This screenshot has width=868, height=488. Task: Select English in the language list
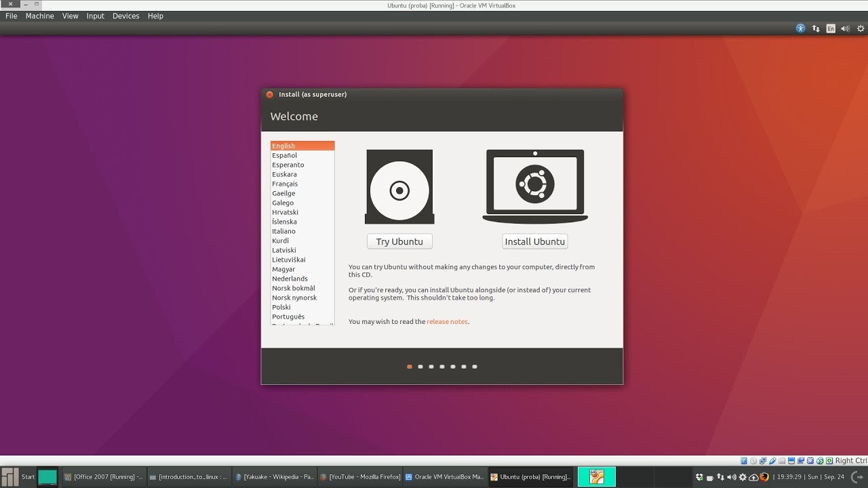[x=302, y=146]
